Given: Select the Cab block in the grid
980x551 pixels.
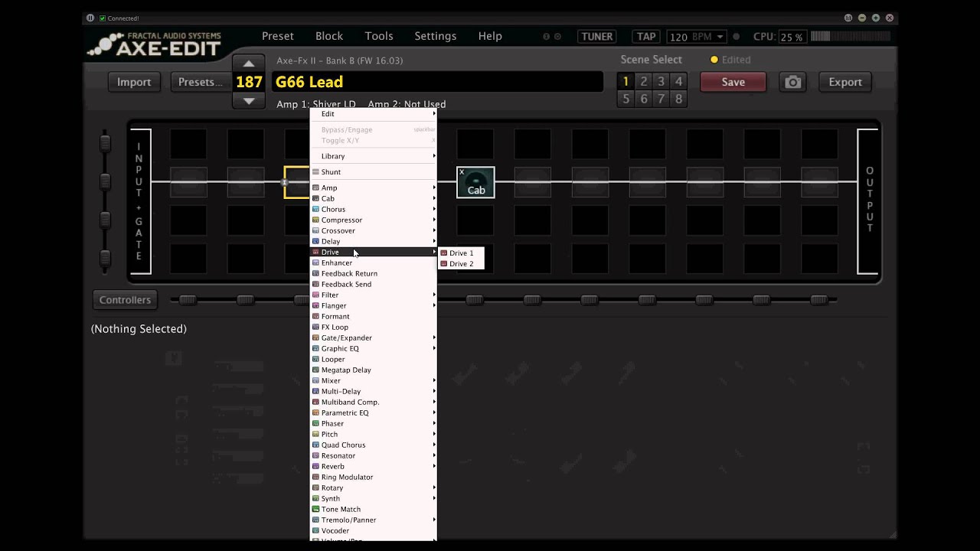Looking at the screenshot, I should [475, 182].
